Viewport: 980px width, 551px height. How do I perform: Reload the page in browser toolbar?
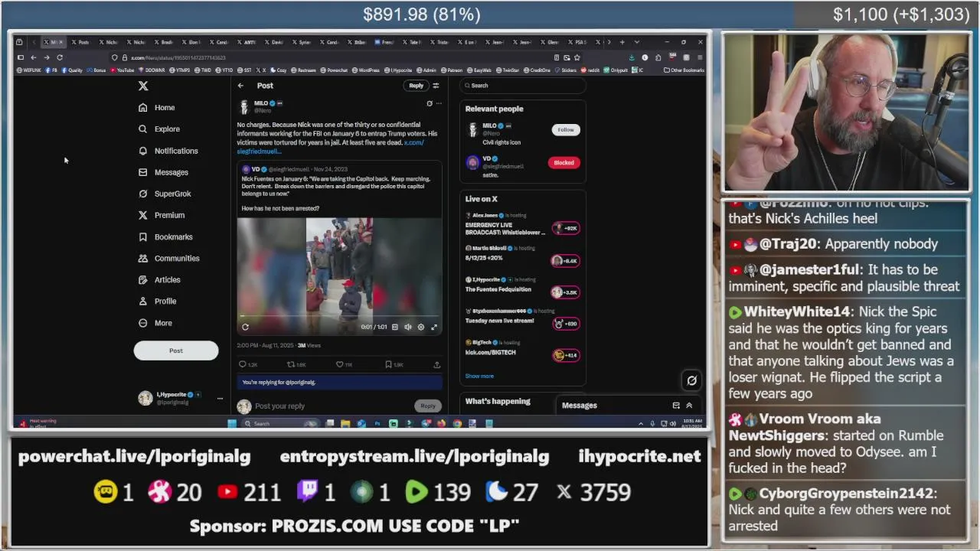60,57
